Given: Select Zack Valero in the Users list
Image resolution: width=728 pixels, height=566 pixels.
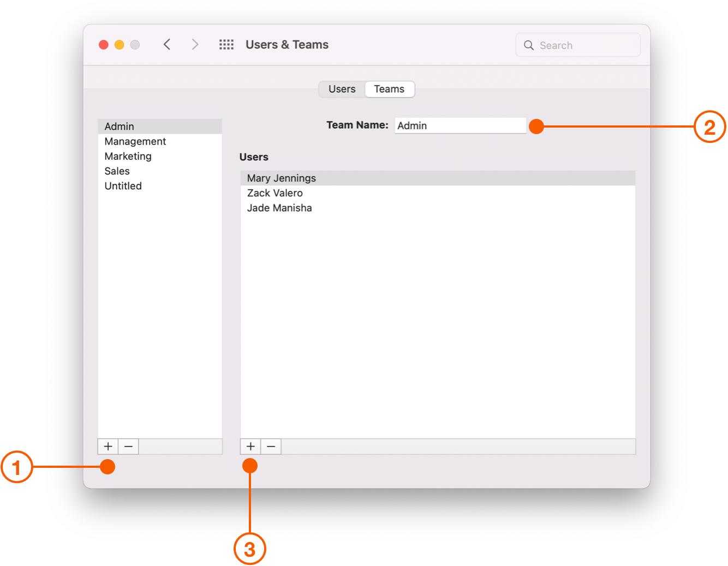Looking at the screenshot, I should 275,192.
